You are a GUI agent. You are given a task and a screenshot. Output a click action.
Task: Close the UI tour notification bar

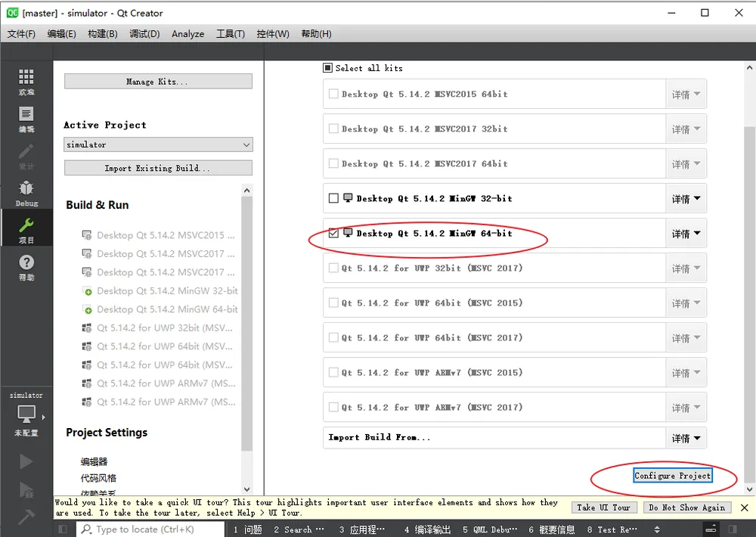point(745,508)
